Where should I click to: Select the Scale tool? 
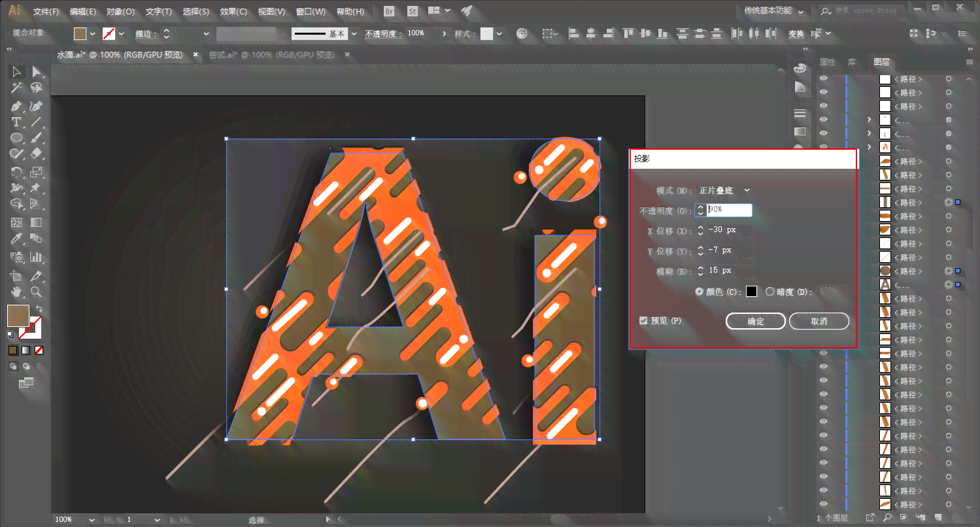point(37,172)
